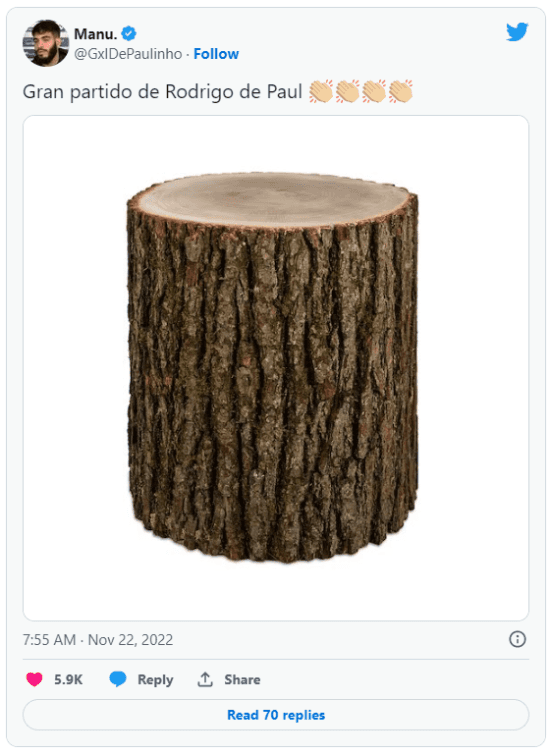The image size is (550, 754).
Task: Click the share upload arrow icon
Action: coord(205,679)
